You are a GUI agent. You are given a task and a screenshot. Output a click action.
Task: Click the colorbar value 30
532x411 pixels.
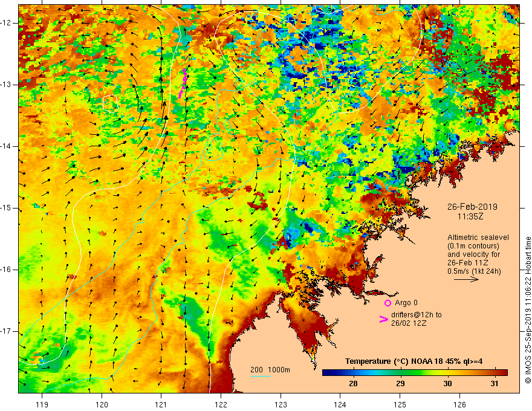(447, 384)
